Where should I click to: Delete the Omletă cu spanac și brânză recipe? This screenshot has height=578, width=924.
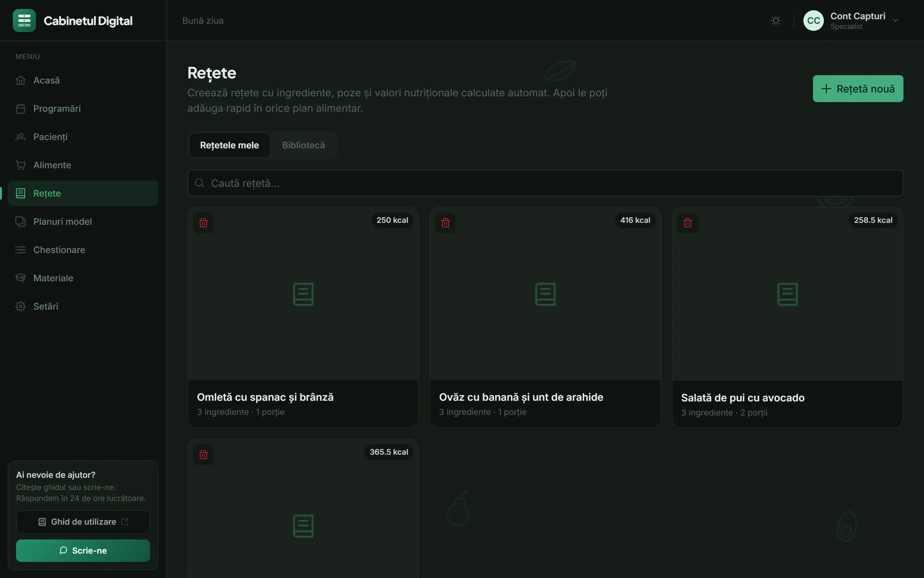[203, 223]
